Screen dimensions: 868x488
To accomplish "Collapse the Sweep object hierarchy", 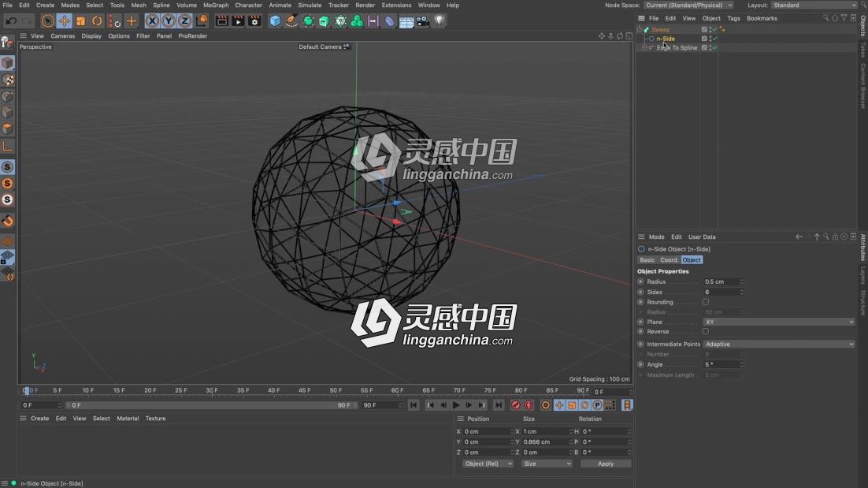I will click(x=640, y=29).
